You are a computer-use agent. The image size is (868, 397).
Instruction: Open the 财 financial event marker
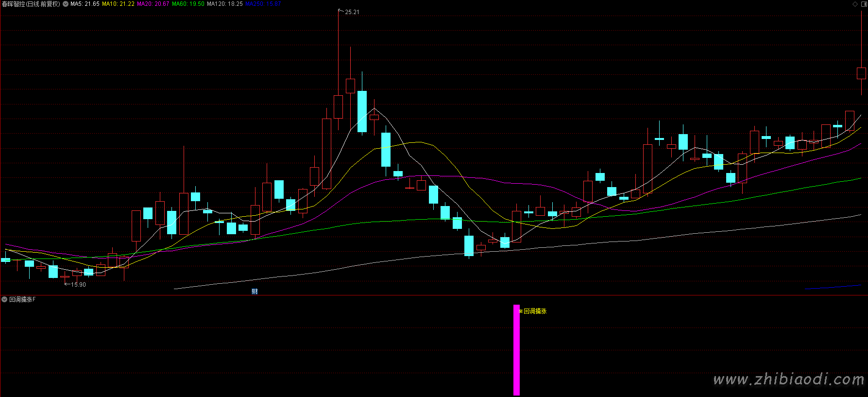255,291
